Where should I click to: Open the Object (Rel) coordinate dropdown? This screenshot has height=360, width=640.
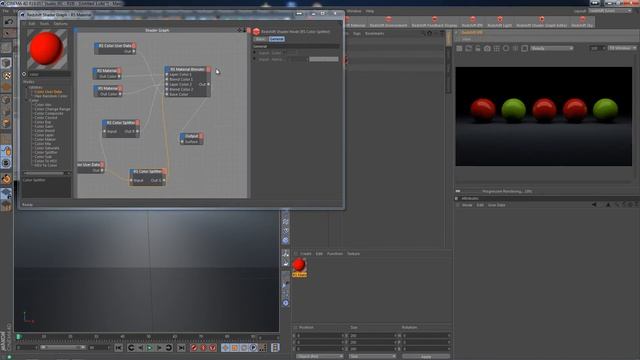pos(319,356)
